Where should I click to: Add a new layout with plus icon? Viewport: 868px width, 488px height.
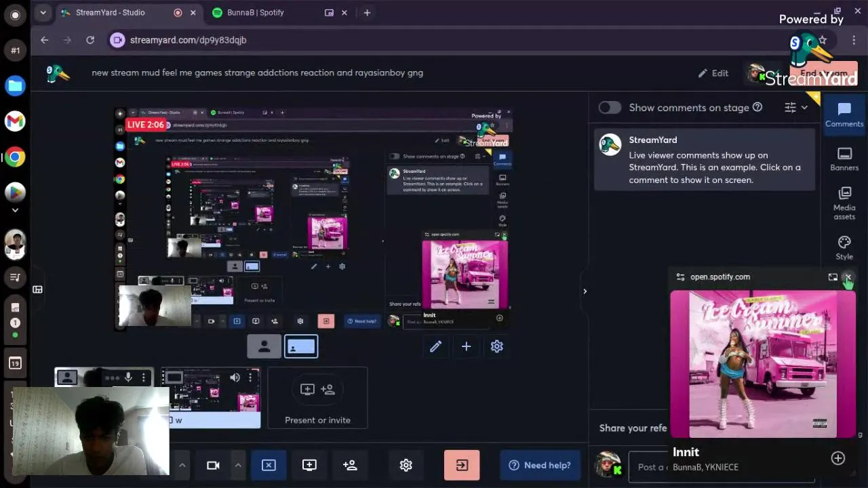[466, 346]
